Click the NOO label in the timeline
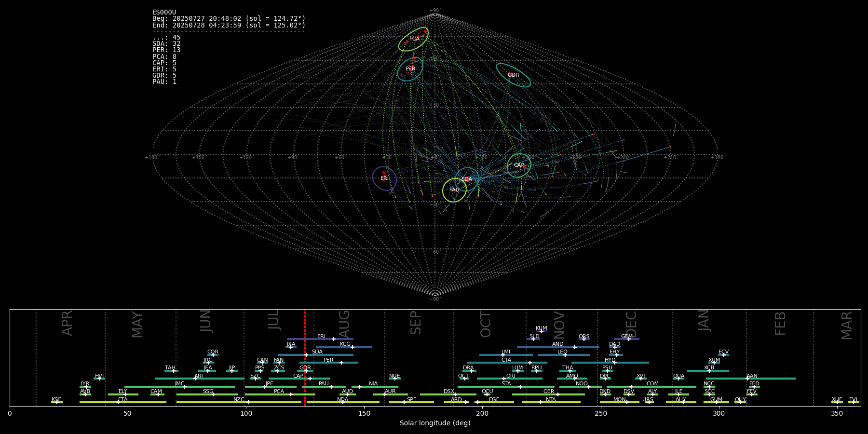This screenshot has height=434, width=868. tap(582, 384)
